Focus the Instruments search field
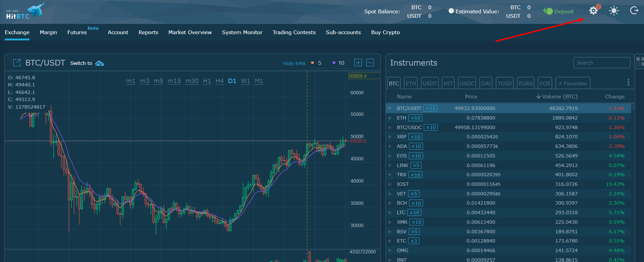 click(601, 63)
